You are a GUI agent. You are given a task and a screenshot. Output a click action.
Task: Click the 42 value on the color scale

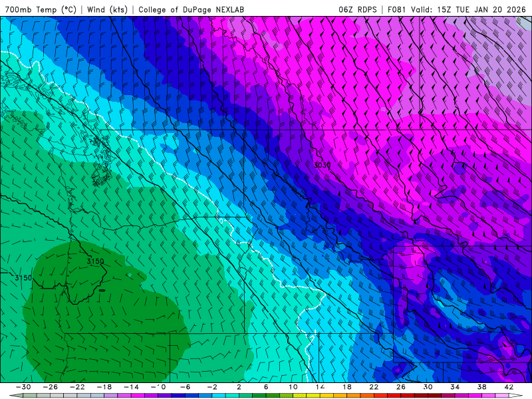[x=509, y=387]
